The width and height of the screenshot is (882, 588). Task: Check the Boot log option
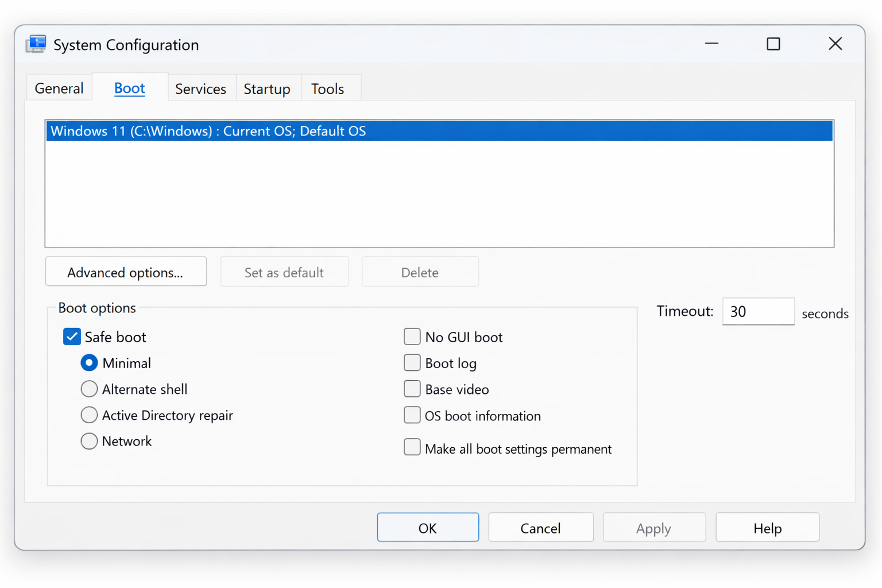click(412, 363)
